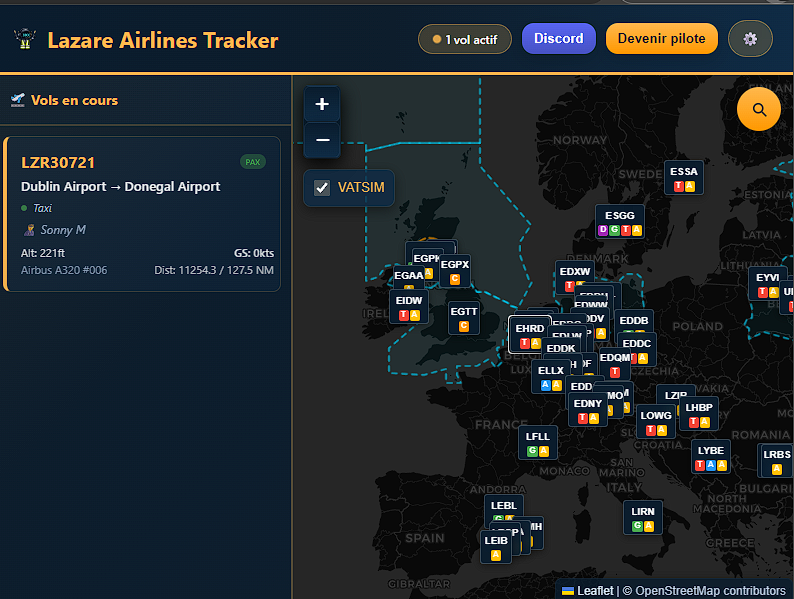
Task: Click the PAX badge on flight LZR30721
Action: pos(253,162)
